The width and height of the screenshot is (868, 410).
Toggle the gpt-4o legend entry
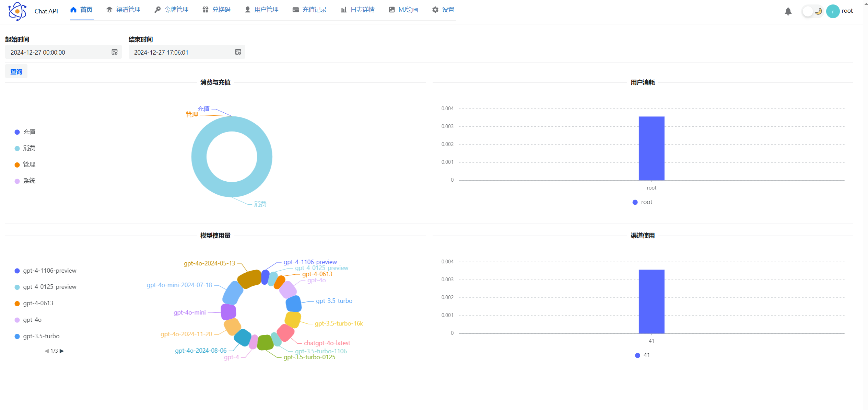28,320
